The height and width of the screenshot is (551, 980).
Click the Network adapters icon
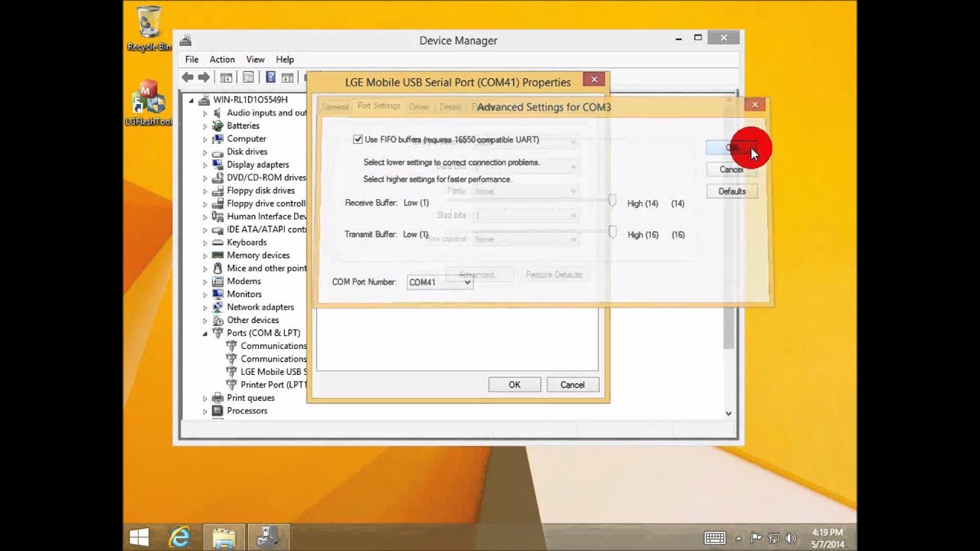pos(217,307)
